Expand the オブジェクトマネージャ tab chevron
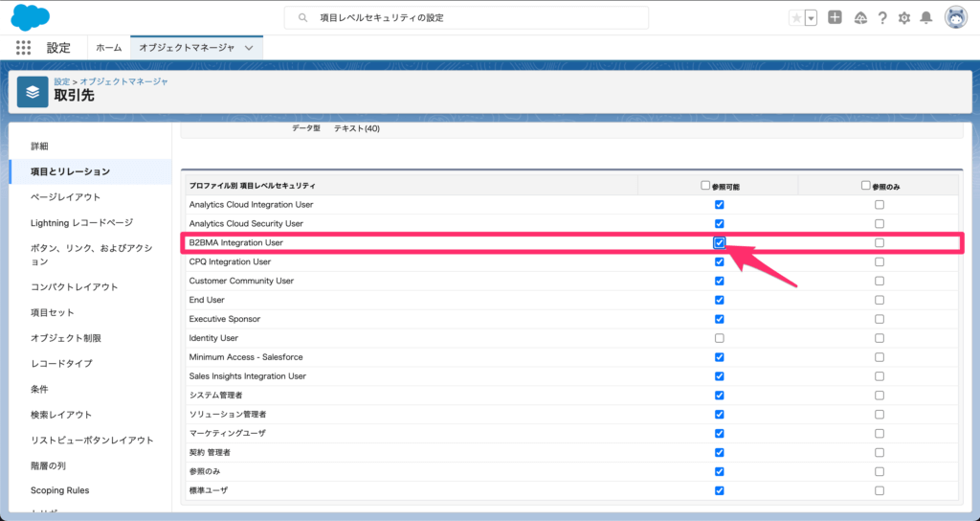The height and width of the screenshot is (521, 980). click(x=249, y=48)
